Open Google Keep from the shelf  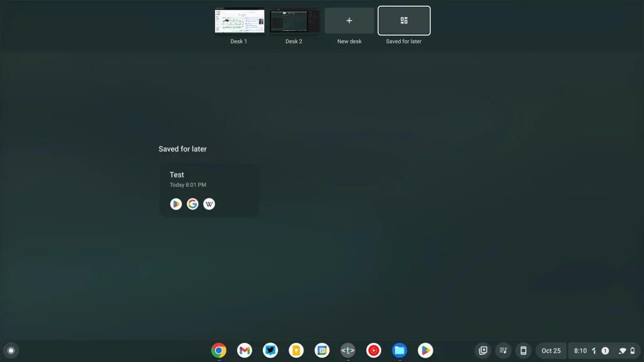[296, 350]
